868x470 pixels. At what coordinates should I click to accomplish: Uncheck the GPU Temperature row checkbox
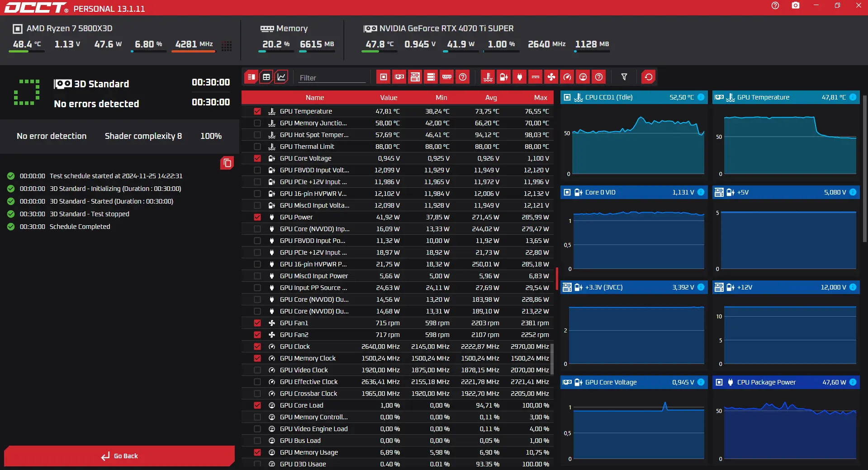tap(257, 111)
